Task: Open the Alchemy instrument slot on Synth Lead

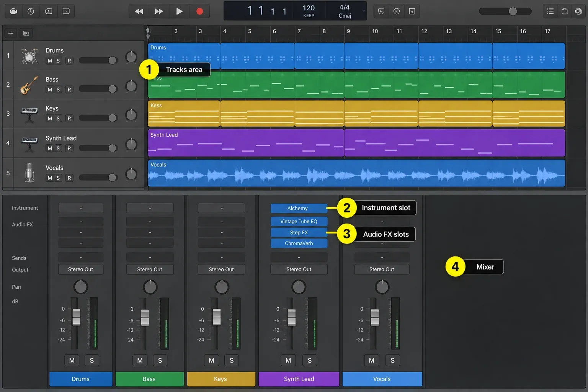Action: click(x=299, y=208)
